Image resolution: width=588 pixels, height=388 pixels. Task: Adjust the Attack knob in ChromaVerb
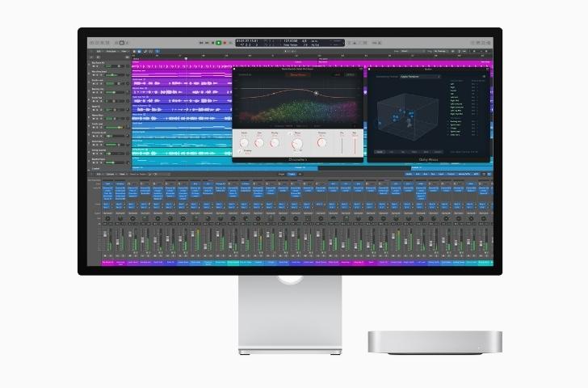click(245, 142)
